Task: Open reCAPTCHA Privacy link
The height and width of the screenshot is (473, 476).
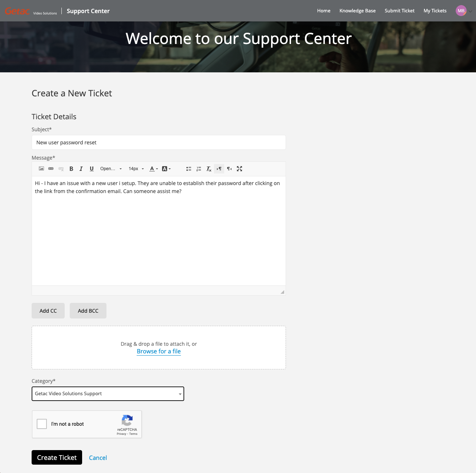Action: tap(121, 434)
